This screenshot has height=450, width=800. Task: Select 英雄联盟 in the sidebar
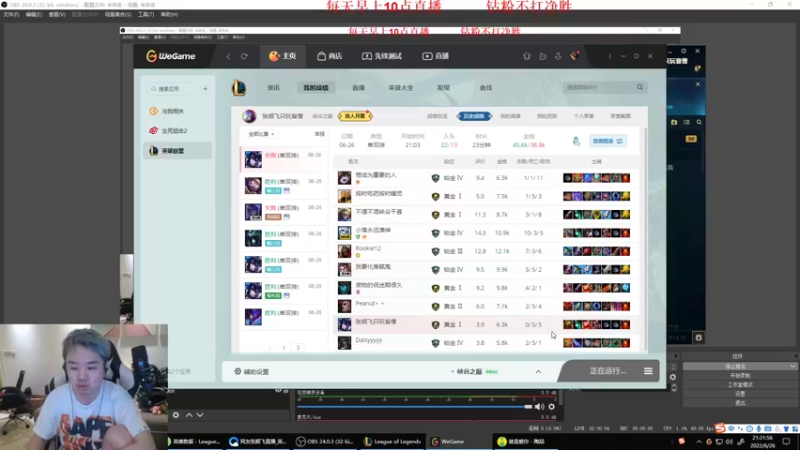tap(178, 151)
